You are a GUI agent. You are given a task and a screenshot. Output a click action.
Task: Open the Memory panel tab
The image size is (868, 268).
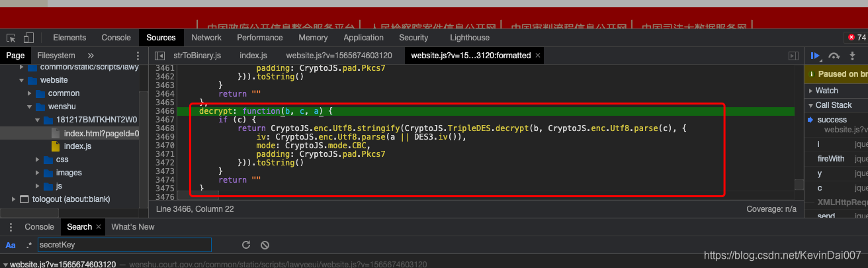pyautogui.click(x=313, y=38)
